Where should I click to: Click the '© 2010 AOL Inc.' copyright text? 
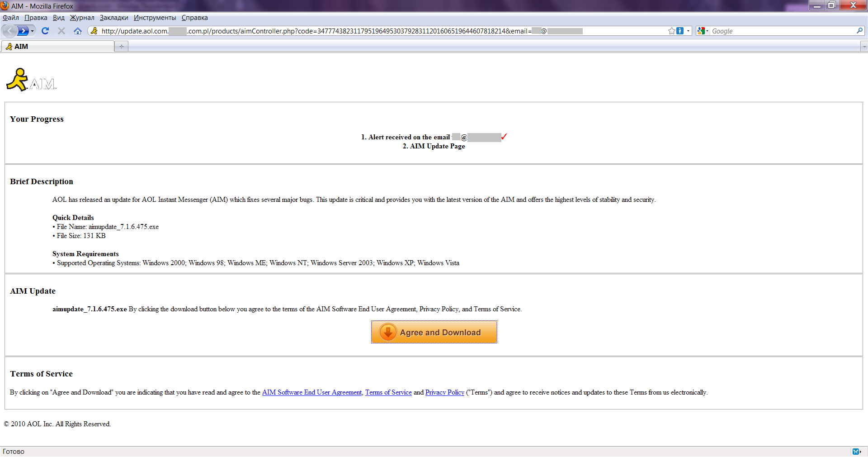click(57, 424)
